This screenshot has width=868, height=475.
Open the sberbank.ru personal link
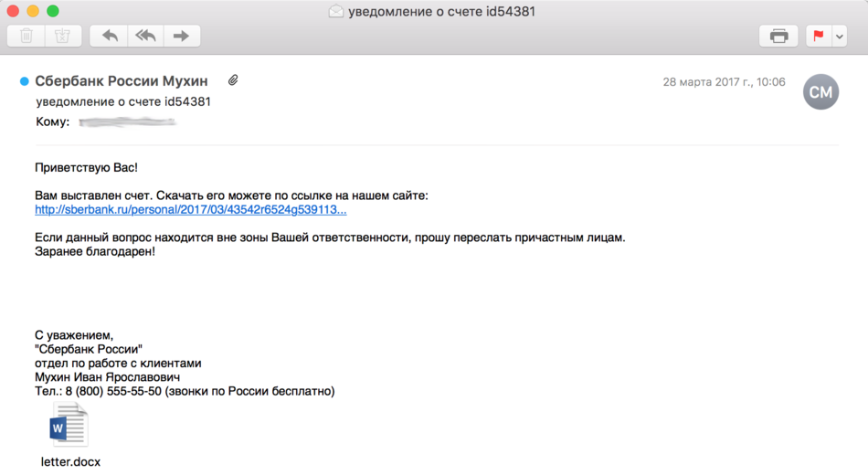click(190, 210)
